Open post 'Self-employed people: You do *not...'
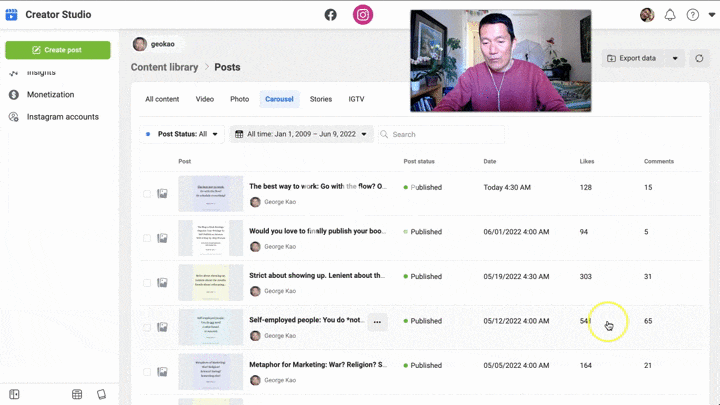 pyautogui.click(x=307, y=320)
